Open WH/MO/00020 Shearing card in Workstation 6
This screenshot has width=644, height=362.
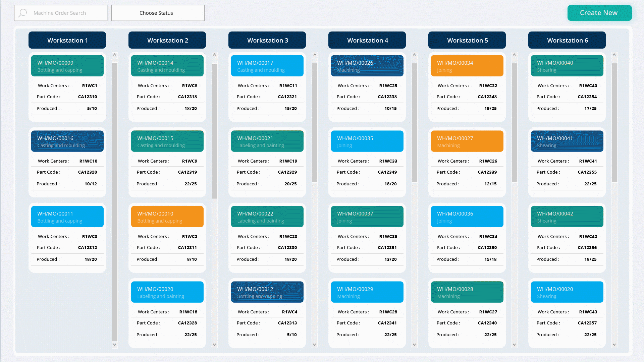[x=567, y=292]
